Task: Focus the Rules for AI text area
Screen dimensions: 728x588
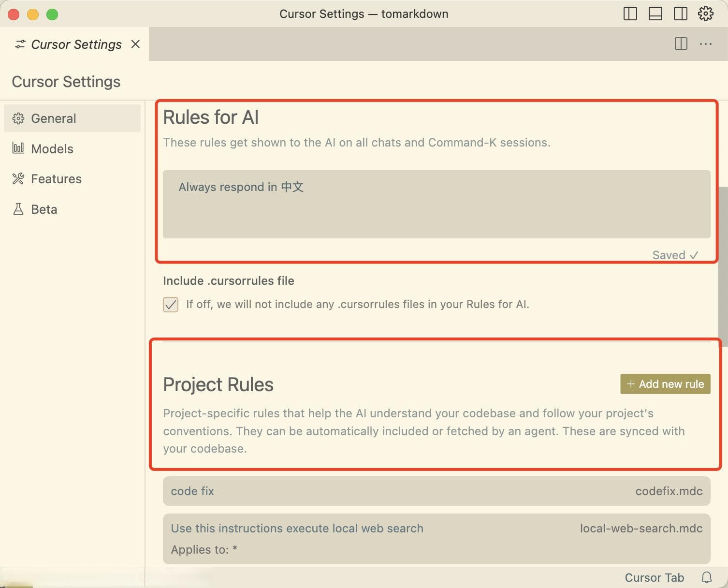Action: pos(437,204)
